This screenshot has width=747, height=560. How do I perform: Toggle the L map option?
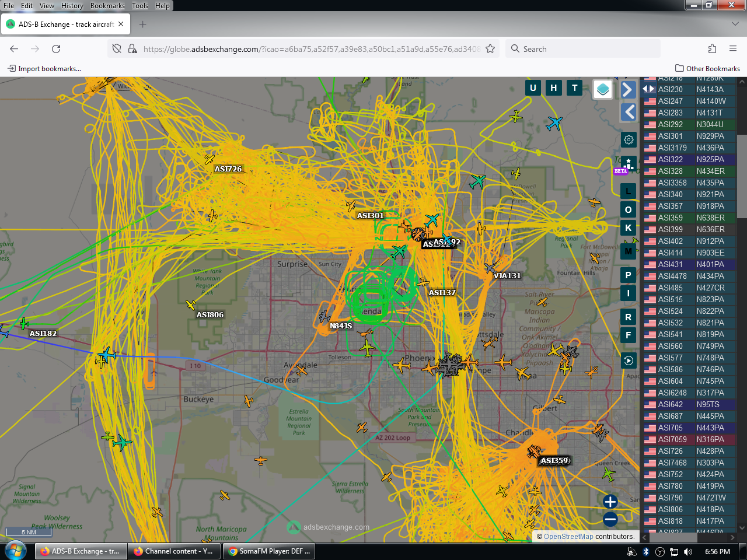pyautogui.click(x=629, y=191)
